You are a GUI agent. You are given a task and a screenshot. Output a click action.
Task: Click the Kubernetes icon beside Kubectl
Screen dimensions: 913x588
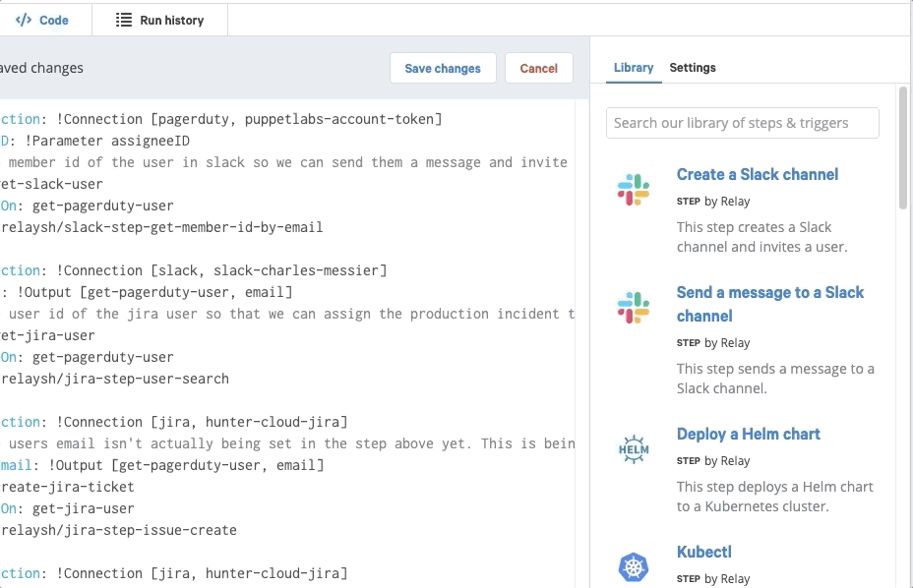point(634,567)
